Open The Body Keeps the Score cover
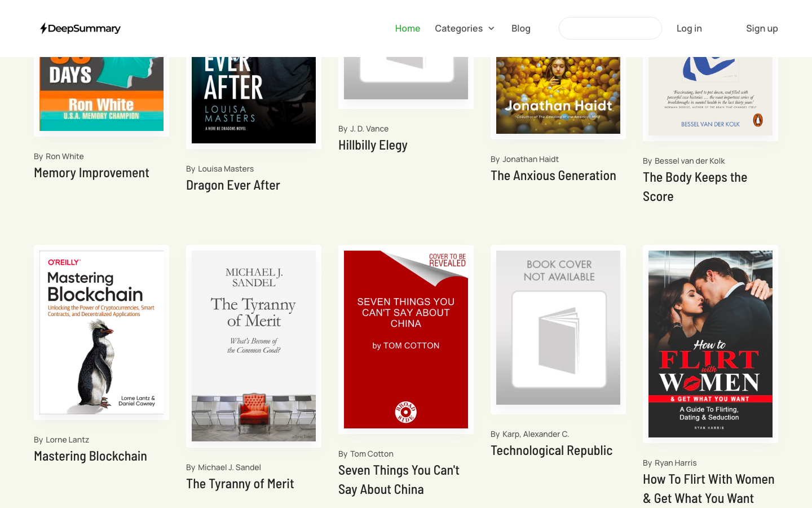 click(710, 96)
